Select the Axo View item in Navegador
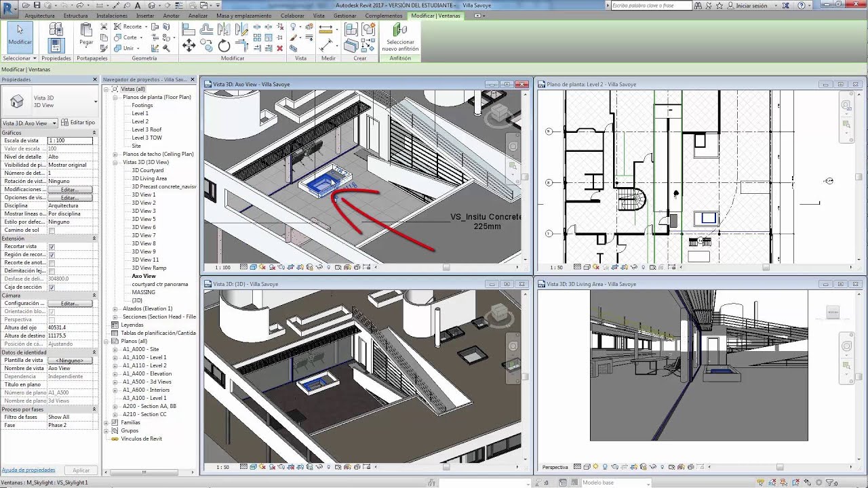This screenshot has height=488, width=868. [144, 276]
